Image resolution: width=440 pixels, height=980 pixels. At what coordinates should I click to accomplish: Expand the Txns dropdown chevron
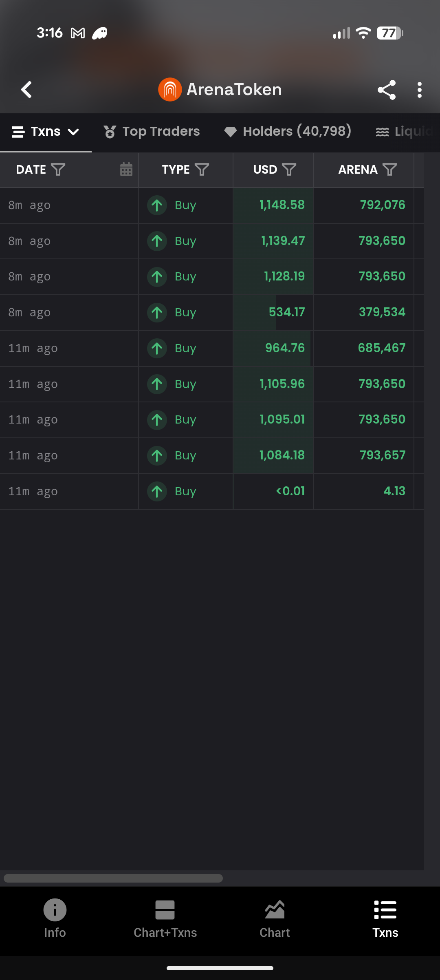[73, 132]
